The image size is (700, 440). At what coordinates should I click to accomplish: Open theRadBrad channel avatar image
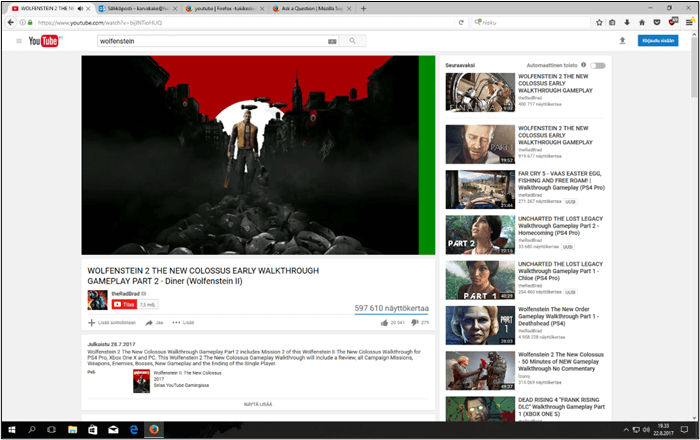[x=97, y=300]
